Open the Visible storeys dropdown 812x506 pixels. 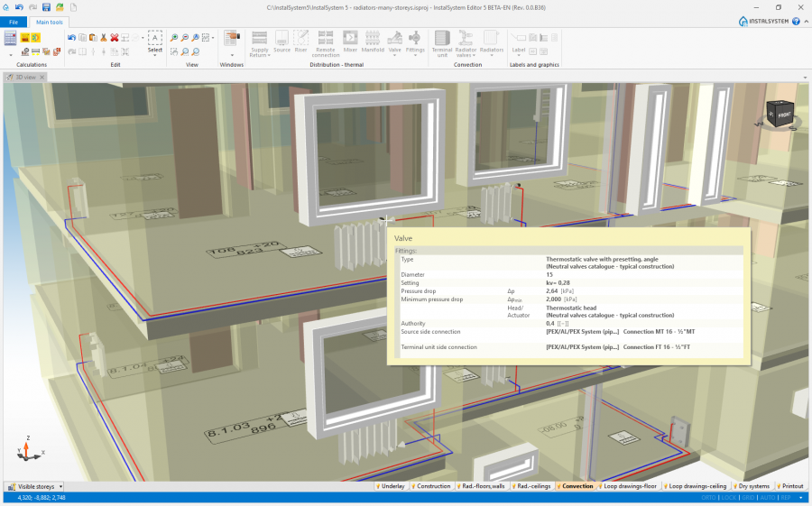[x=36, y=486]
